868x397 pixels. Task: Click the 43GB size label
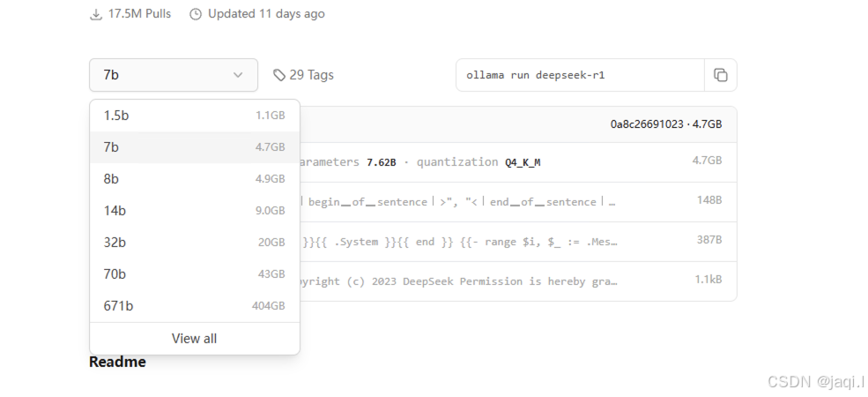coord(271,273)
